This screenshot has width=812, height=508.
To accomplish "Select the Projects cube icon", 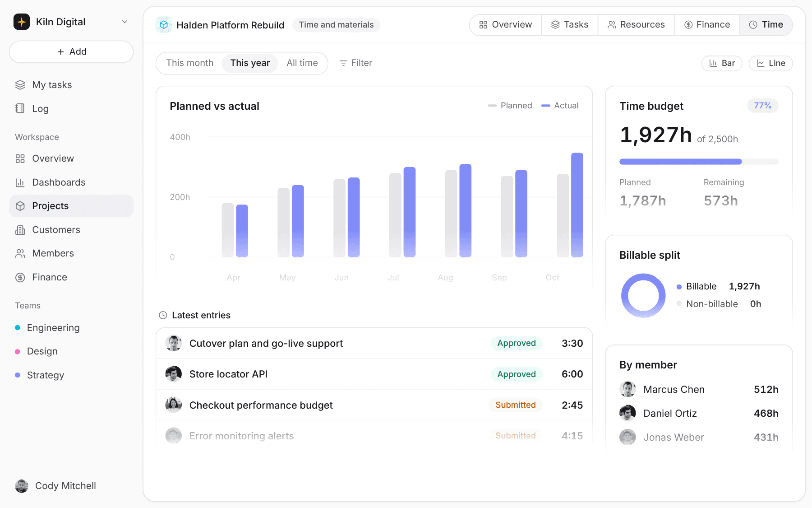I will coord(20,206).
